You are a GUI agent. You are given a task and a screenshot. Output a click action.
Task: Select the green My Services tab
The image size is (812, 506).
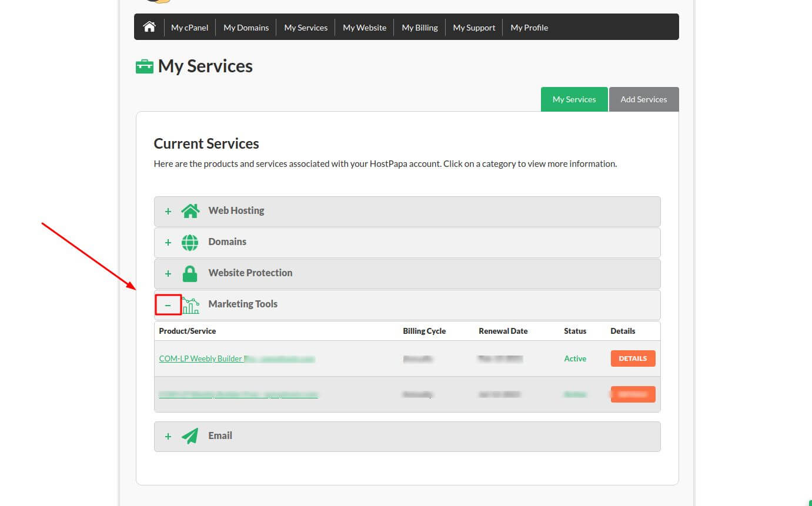(x=574, y=99)
